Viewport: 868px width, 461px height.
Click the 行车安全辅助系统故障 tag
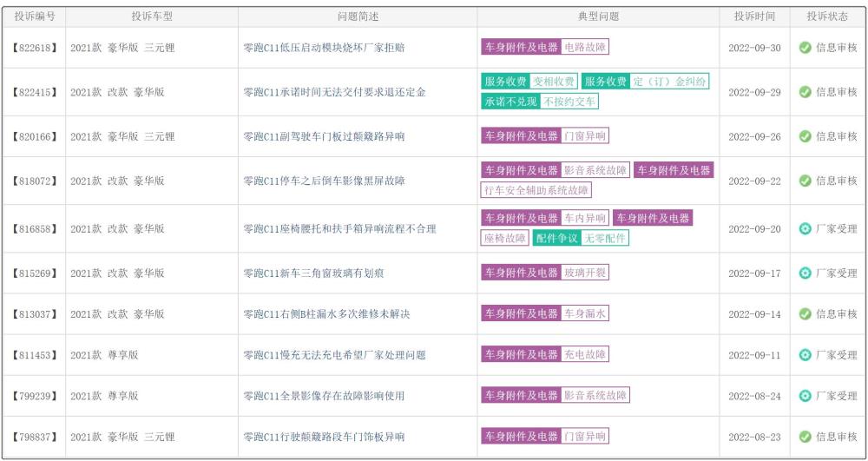pyautogui.click(x=536, y=190)
